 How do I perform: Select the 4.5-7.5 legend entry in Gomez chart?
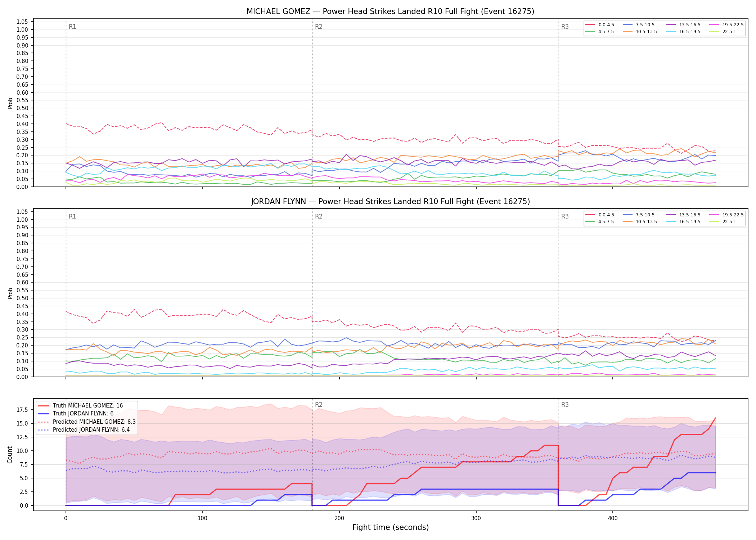(x=600, y=32)
